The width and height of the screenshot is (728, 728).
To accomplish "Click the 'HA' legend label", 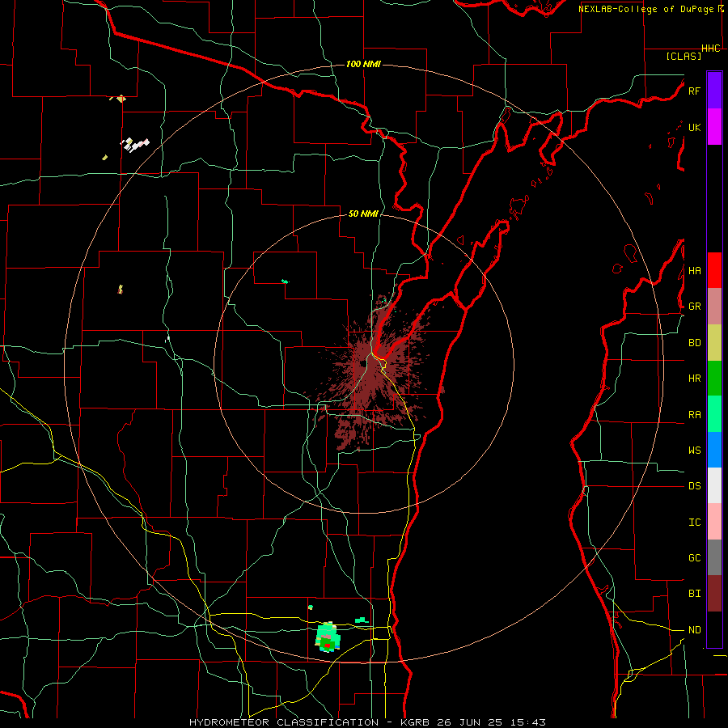I will point(694,271).
